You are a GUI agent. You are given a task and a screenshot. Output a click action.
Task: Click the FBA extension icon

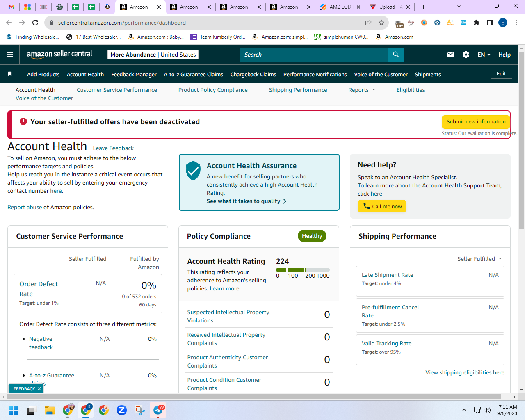point(463,23)
